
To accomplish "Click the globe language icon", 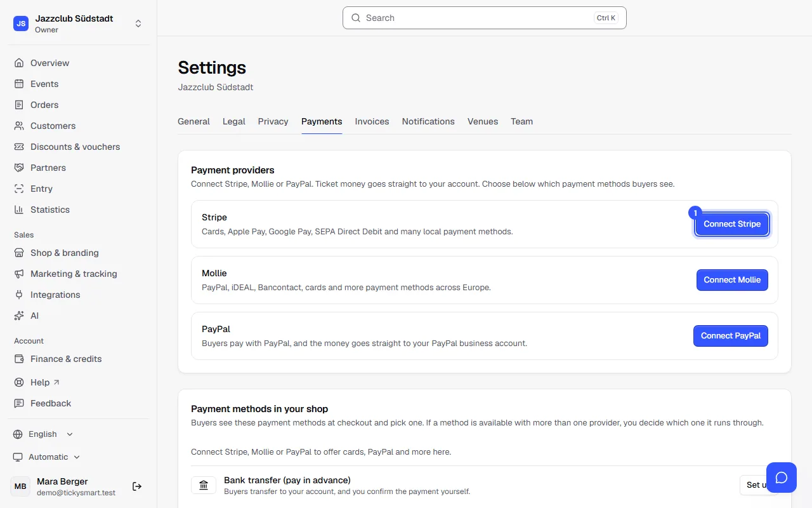I will coord(18,434).
